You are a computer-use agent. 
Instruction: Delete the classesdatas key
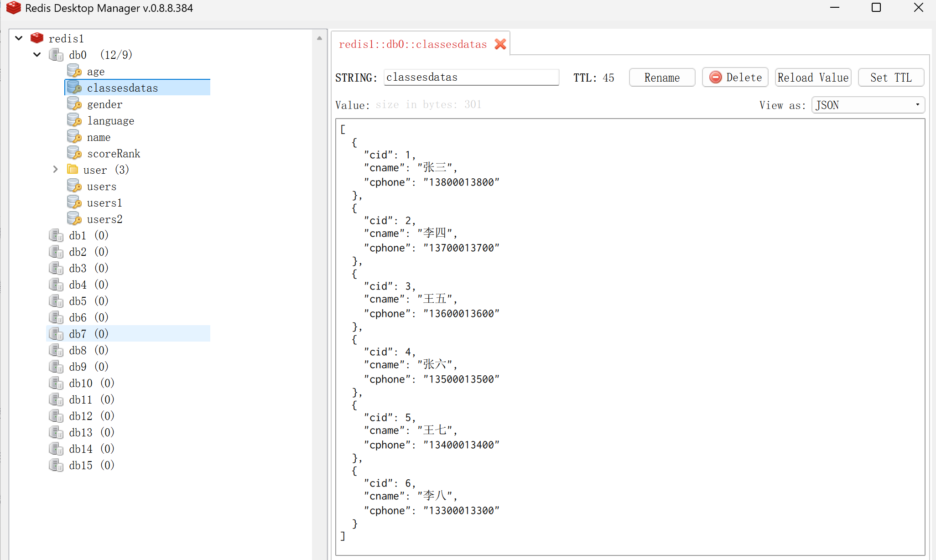click(735, 78)
